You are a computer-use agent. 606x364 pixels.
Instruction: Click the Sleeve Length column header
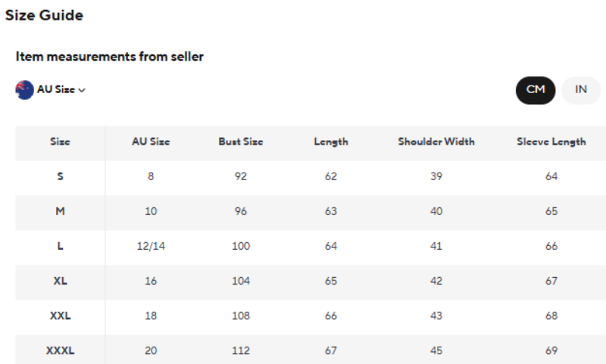coord(551,142)
